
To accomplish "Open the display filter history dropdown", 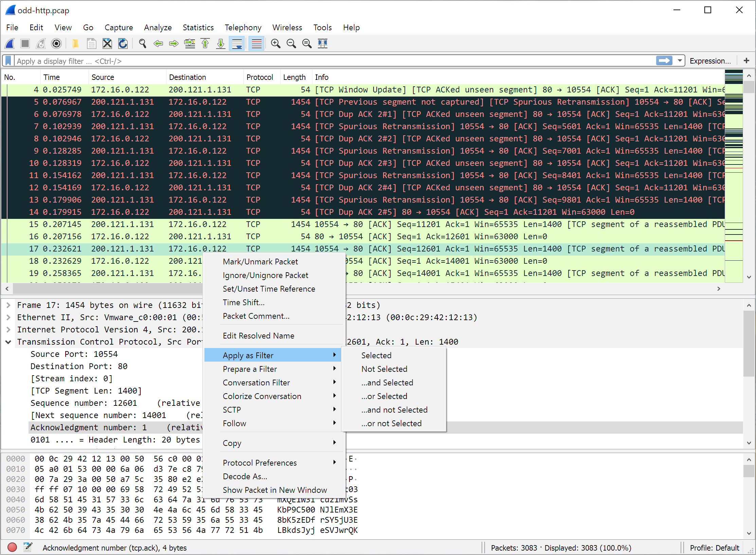I will [680, 61].
